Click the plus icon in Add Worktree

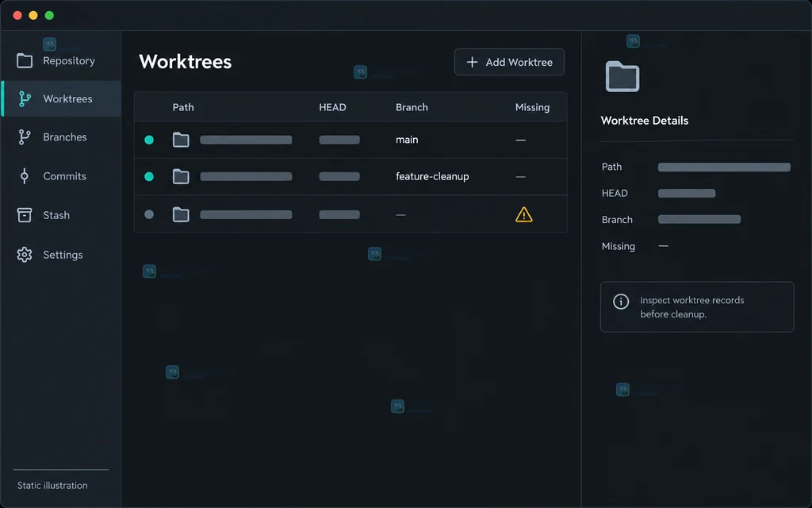(x=472, y=62)
